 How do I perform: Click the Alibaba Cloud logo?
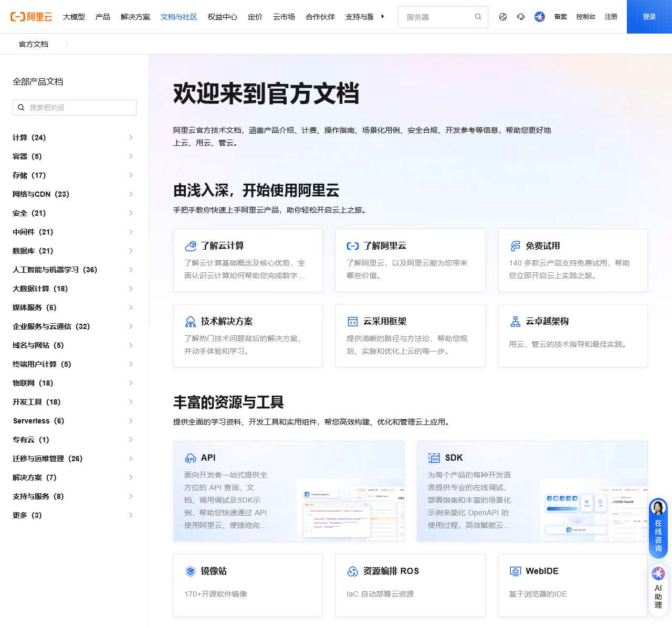[x=30, y=16]
